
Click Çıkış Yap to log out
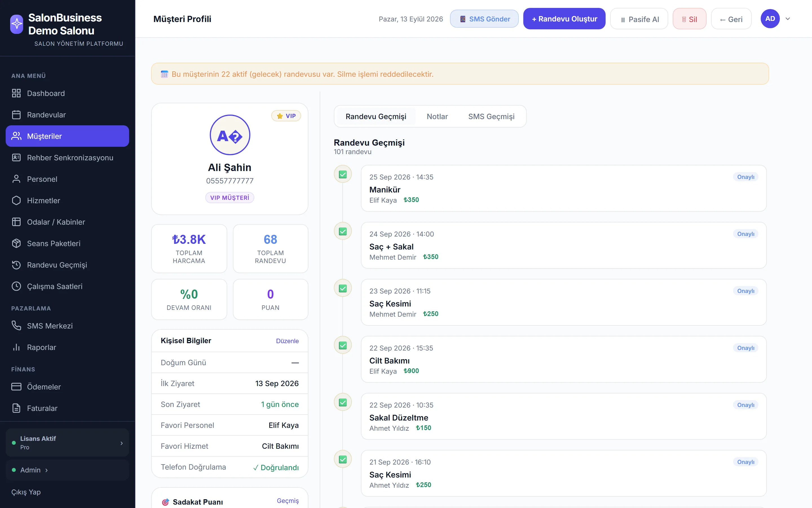pos(26,492)
